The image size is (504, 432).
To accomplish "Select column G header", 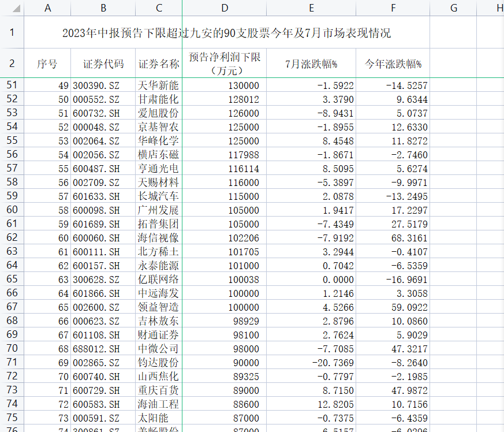I will tap(453, 8).
